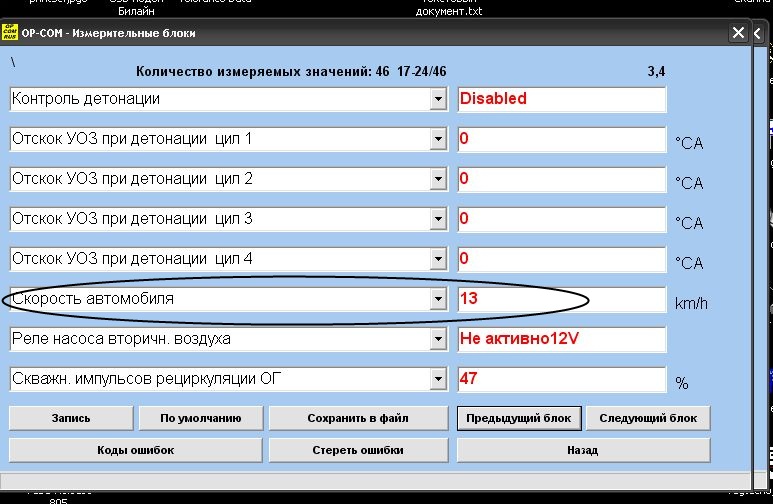Click 'Реле насоса вторичн. воздуха' text
The height and width of the screenshot is (504, 773).
coord(121,339)
